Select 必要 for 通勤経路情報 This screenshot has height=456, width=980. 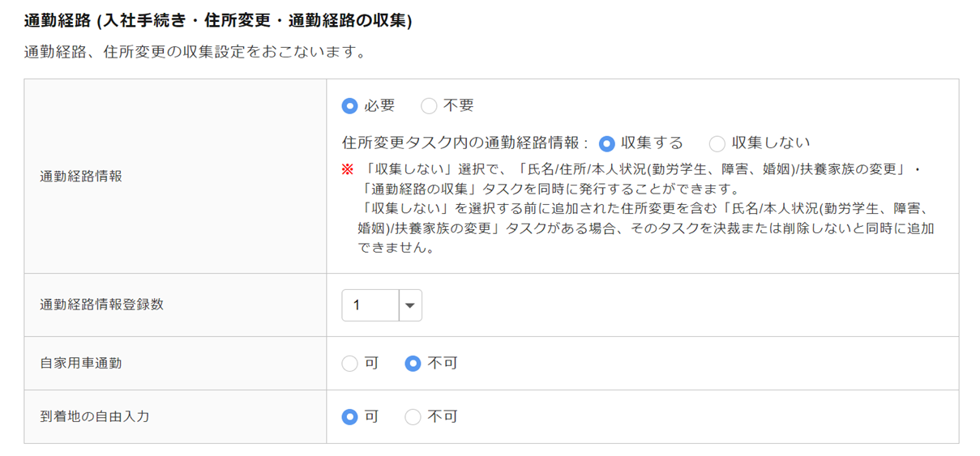pos(349,106)
